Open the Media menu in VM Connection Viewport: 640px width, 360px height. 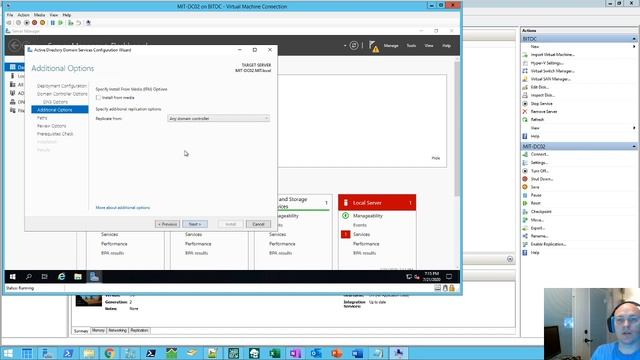[x=39, y=15]
